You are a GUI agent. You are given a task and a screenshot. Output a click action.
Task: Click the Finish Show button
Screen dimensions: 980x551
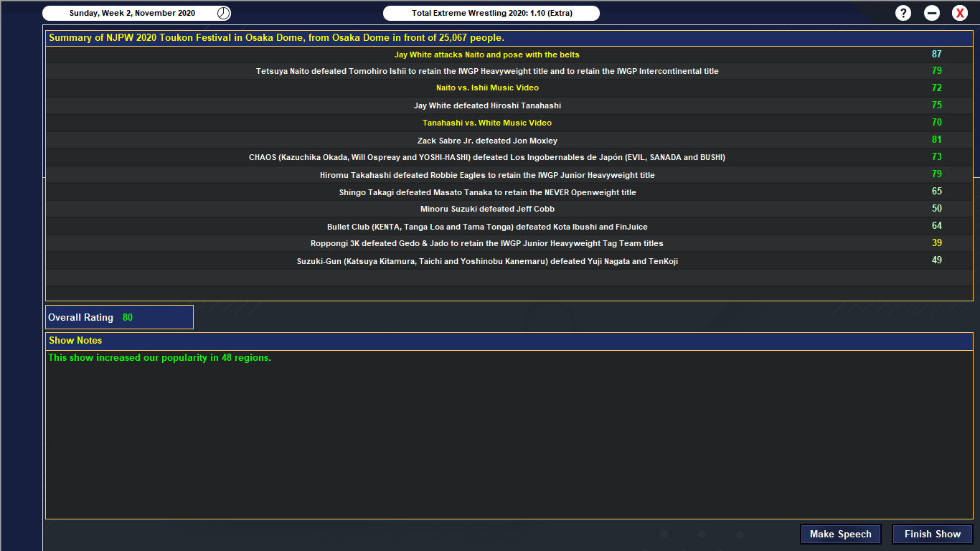click(x=933, y=534)
